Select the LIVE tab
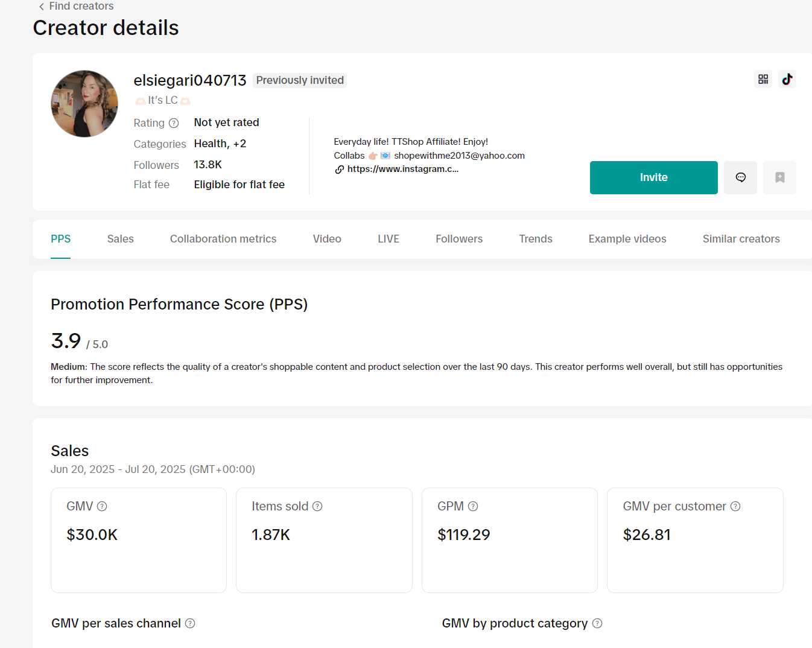 [389, 239]
